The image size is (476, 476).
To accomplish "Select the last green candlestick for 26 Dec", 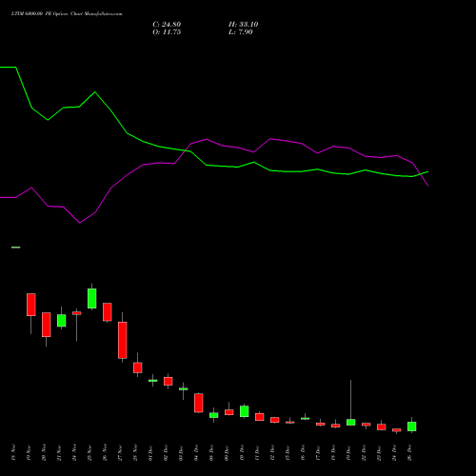I will 412,426.
